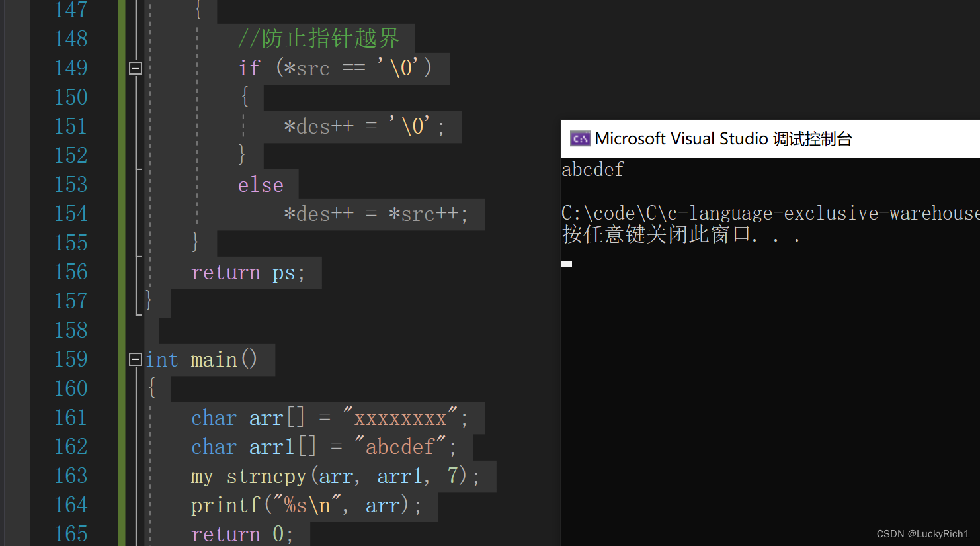Click the console path line starting C:\code
Image resolution: width=980 pixels, height=546 pixels.
point(770,213)
